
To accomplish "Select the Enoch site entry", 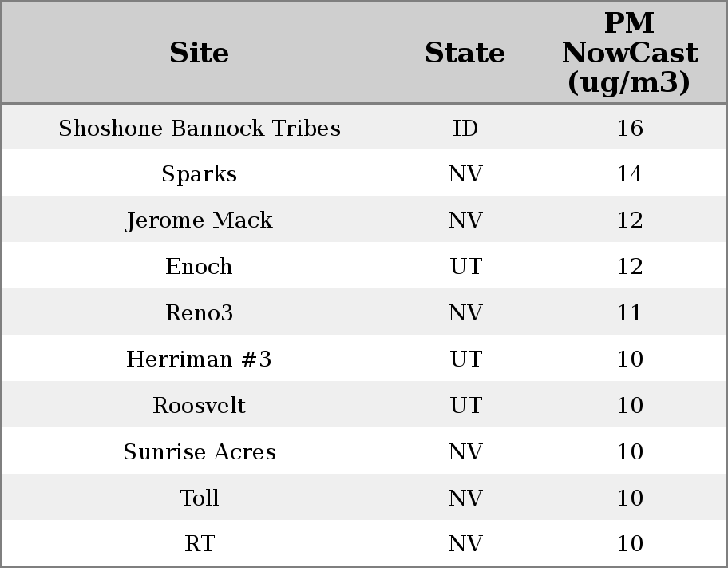I will [200, 267].
